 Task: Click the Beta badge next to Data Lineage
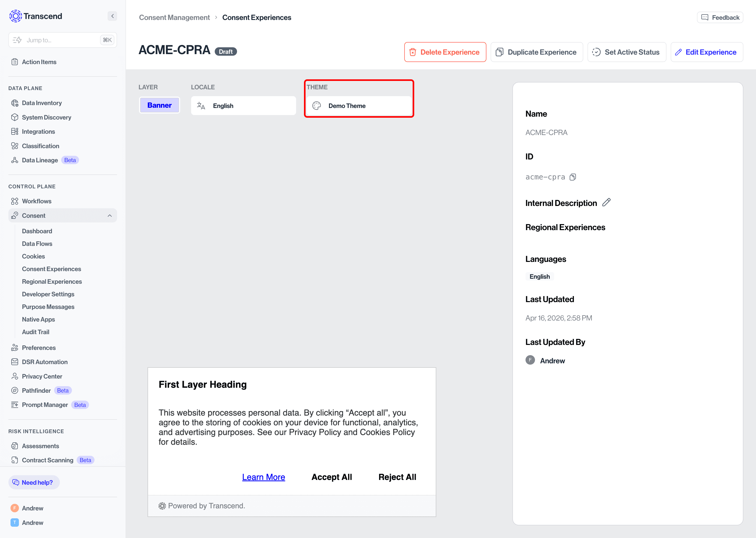70,160
